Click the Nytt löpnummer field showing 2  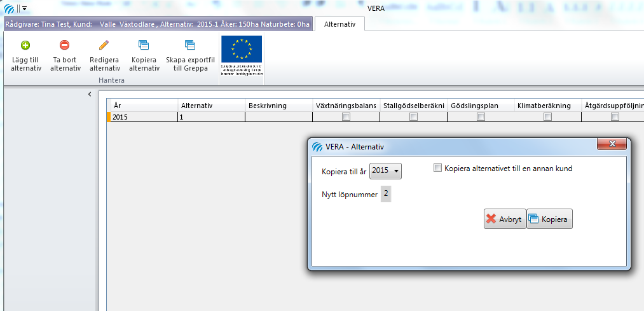(386, 194)
